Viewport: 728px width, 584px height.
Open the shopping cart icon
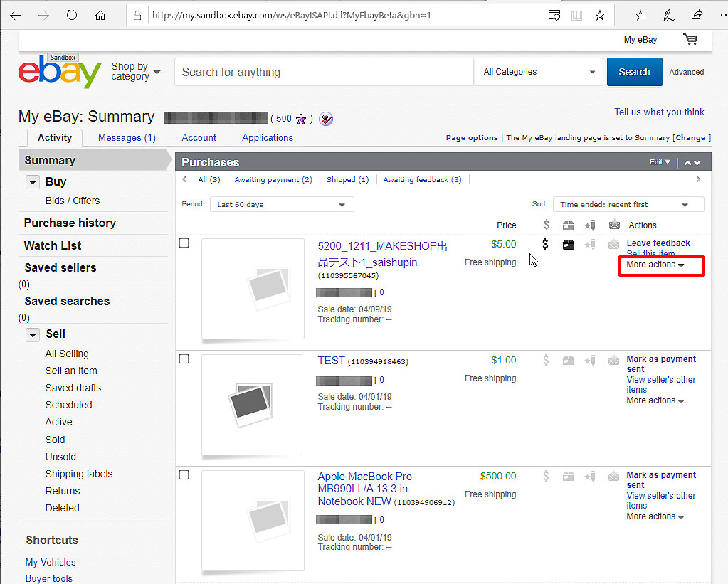690,40
